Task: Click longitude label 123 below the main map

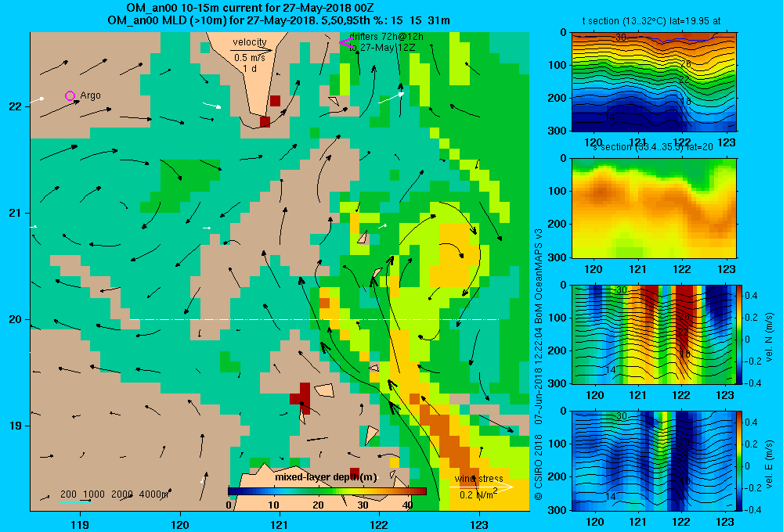Action: tap(479, 524)
